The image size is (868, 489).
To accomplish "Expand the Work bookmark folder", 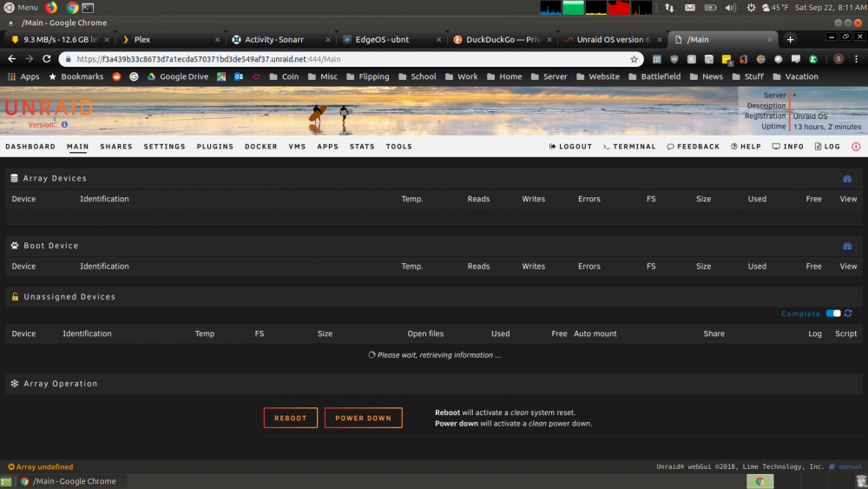I will 461,76.
